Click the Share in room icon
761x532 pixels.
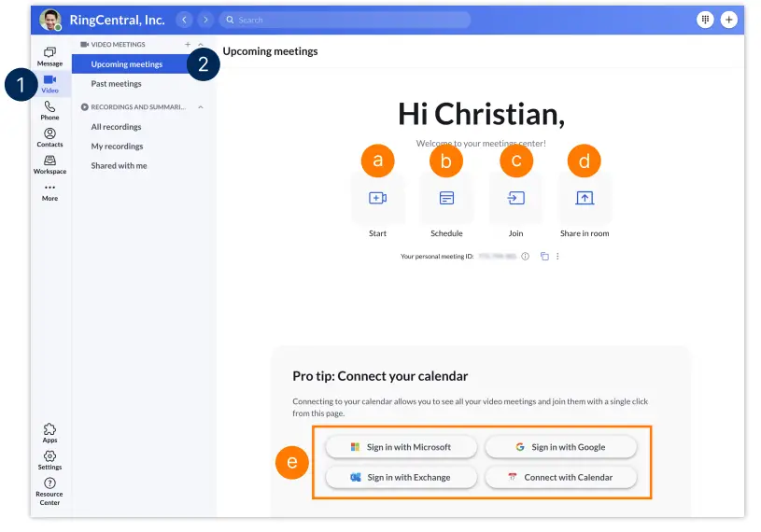point(585,198)
